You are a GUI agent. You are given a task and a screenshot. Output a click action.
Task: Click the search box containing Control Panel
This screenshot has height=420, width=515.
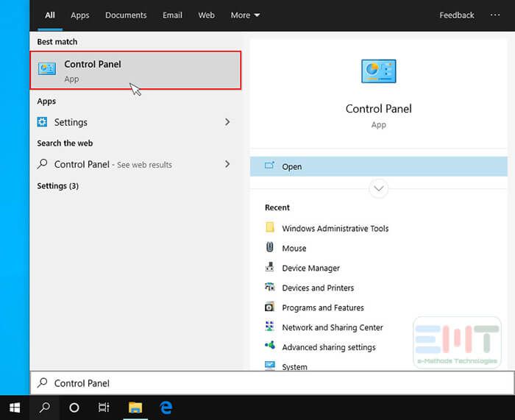point(272,383)
